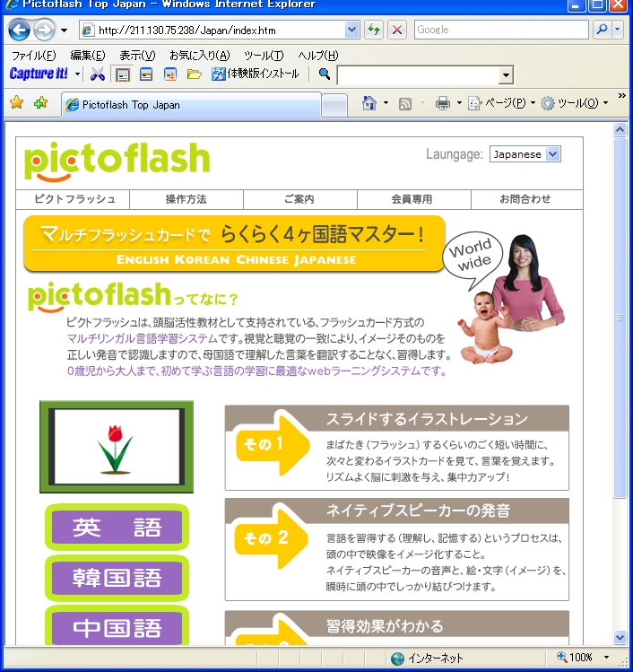Click the Capture toolbar magnifier icon
633x672 pixels.
(325, 74)
